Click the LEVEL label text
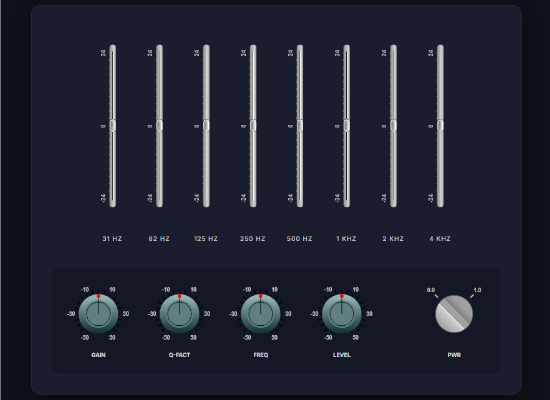 [x=342, y=355]
